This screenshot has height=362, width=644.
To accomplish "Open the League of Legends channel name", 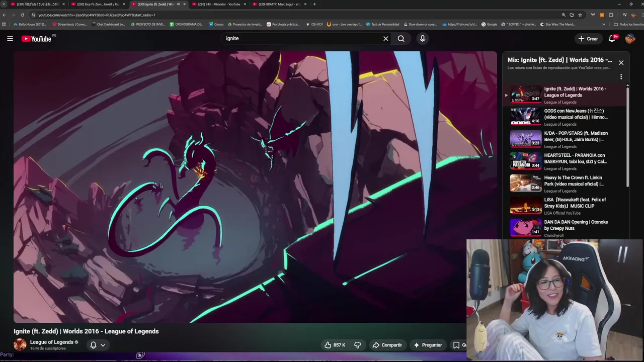I will point(52,342).
